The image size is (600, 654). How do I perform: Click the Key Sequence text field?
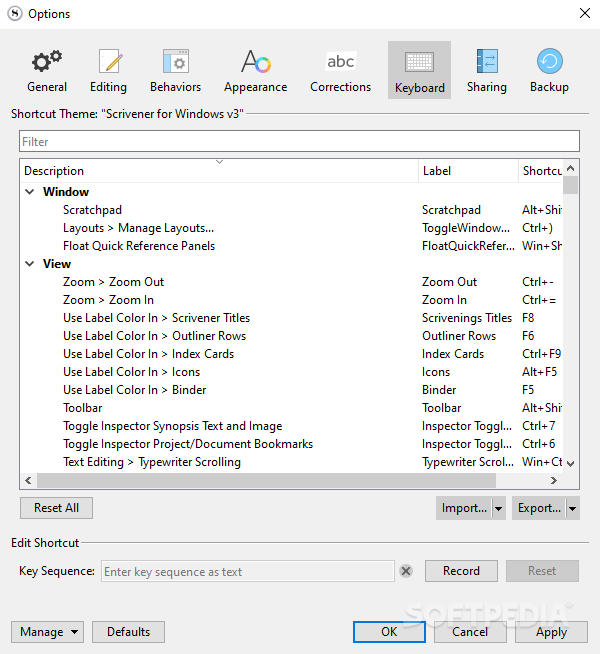pyautogui.click(x=248, y=571)
